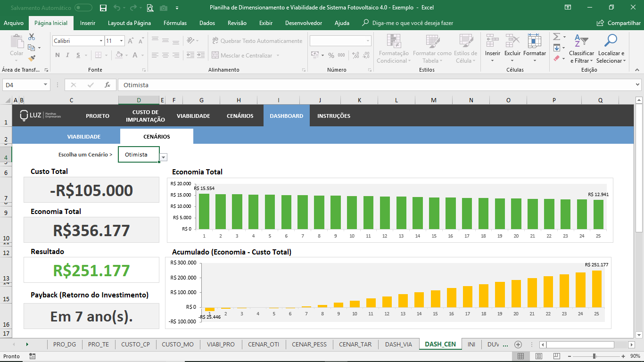This screenshot has width=644, height=362.
Task: Open the Calibri font name dropdown
Action: click(x=101, y=41)
